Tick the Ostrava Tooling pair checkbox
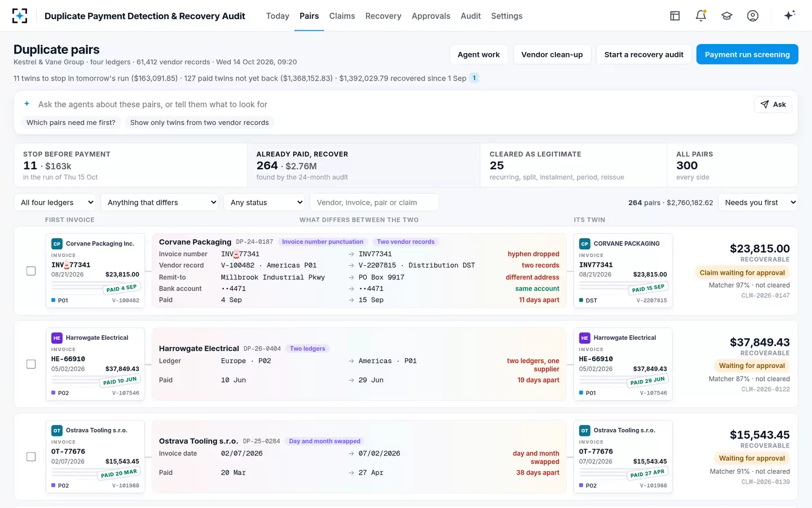 click(x=31, y=457)
